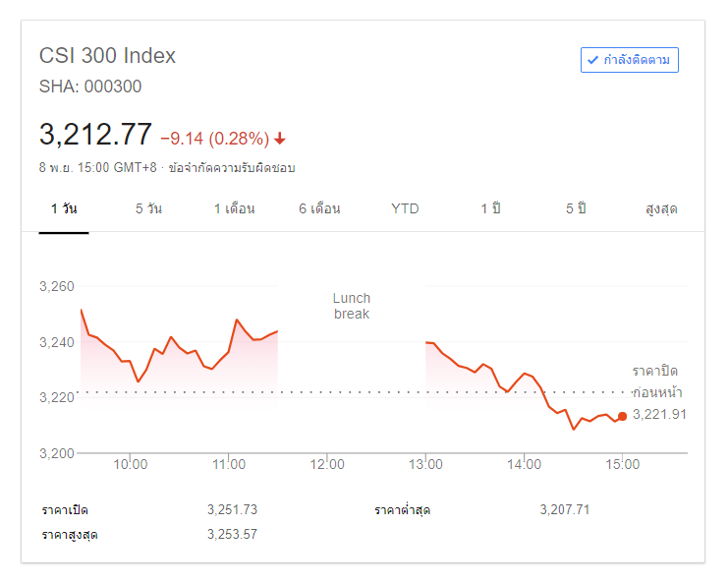Show the สูงสุด max range tab
Image resolution: width=728 pixels, height=585 pixels.
coord(661,209)
